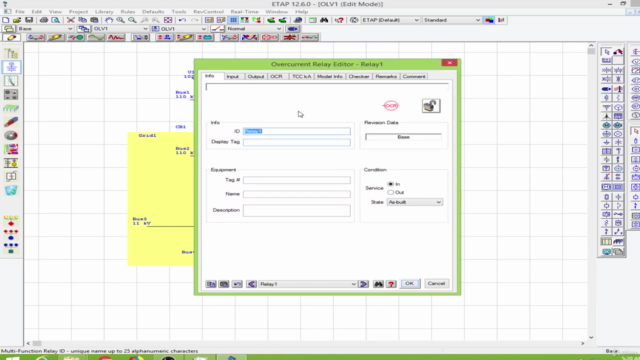Viewport: 640px width, 360px height.
Task: Open the Defaults menu
Action: (153, 12)
